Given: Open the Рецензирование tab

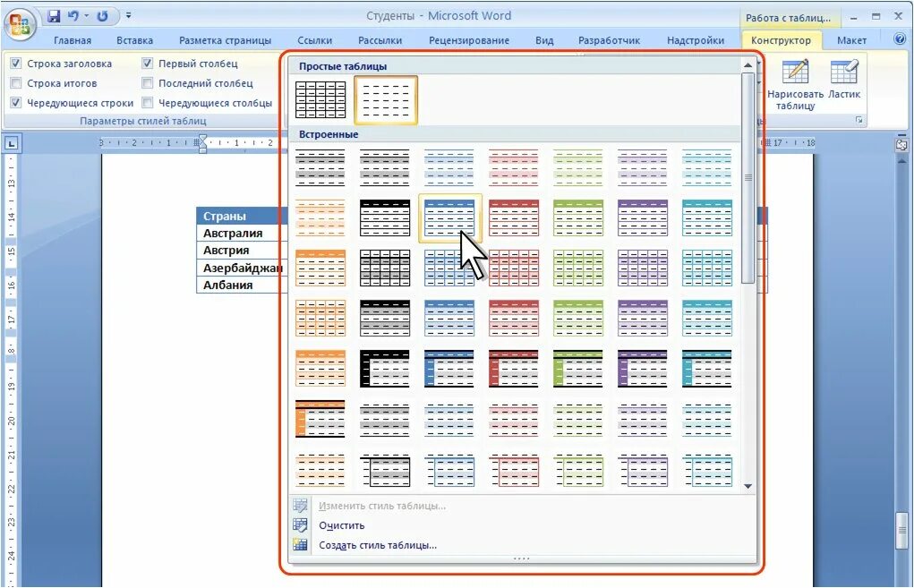Looking at the screenshot, I should (x=469, y=40).
